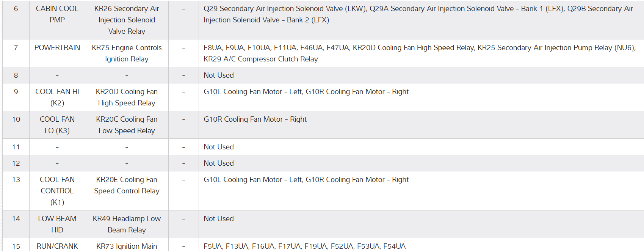Select the COOL FAN CONTROL (K1) cell
This screenshot has height=251, width=644.
pos(57,191)
